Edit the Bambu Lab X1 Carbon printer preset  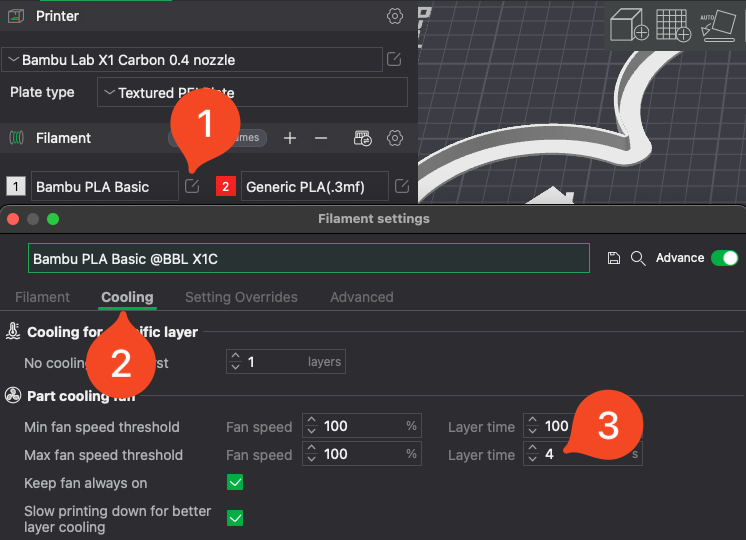394,59
